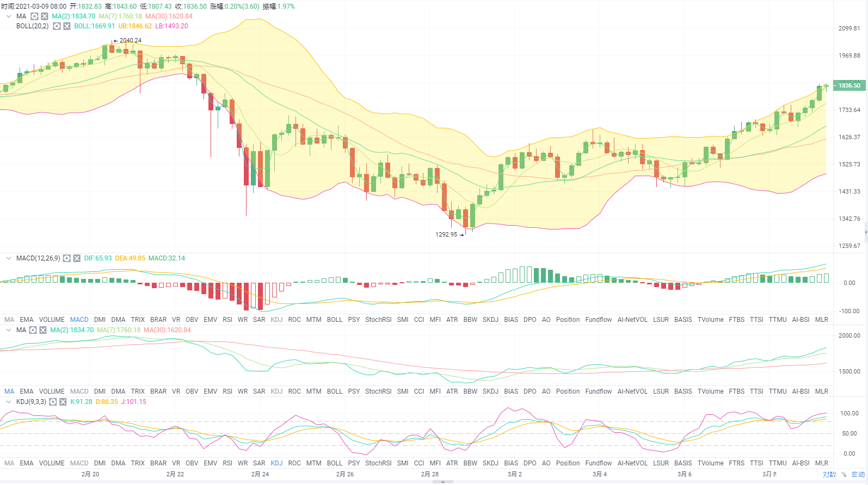Screen dimensions: 868x485
Task: Select Position tab in the MA sub-panel's tab row
Action: (568, 391)
